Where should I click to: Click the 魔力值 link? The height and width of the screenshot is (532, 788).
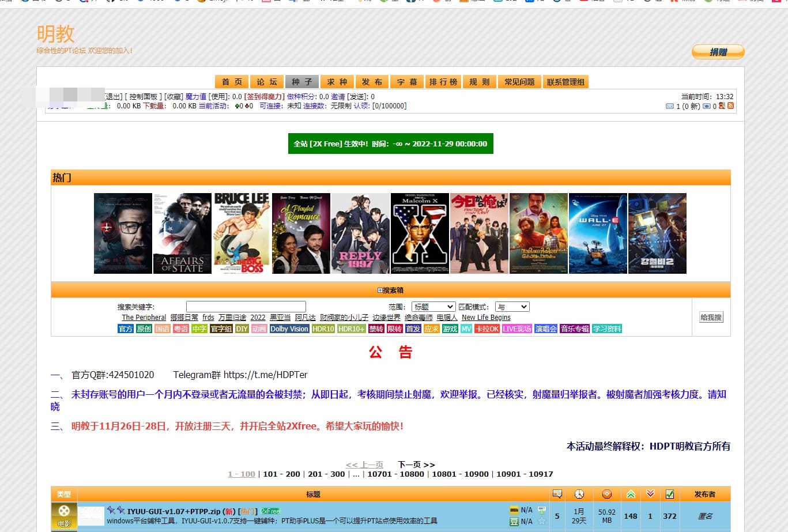pyautogui.click(x=196, y=97)
